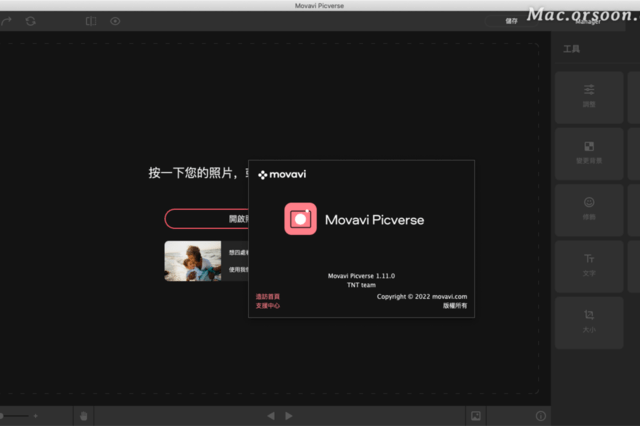Click the 'Movavi Picverse' window title
Image resolution: width=640 pixels, height=426 pixels.
[320, 6]
